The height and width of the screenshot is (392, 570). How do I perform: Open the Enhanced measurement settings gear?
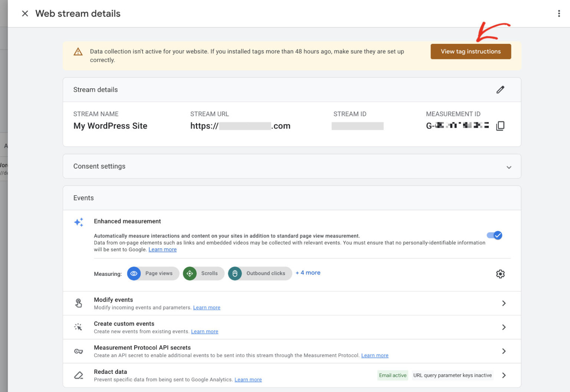500,274
